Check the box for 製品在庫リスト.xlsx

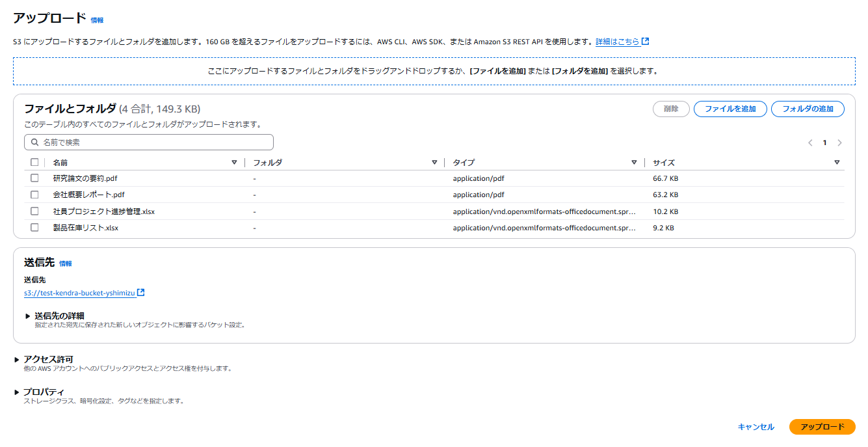tap(34, 228)
